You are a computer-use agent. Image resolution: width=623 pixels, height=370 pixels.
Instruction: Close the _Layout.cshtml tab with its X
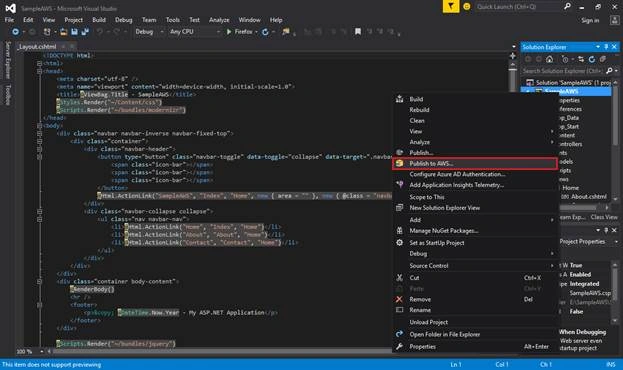(72, 46)
